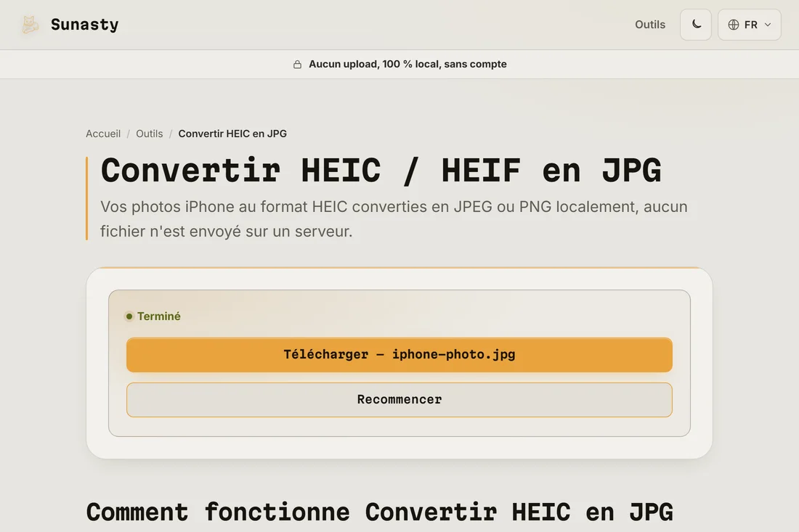Open the Outils navigation item
This screenshot has width=799, height=532.
click(649, 25)
